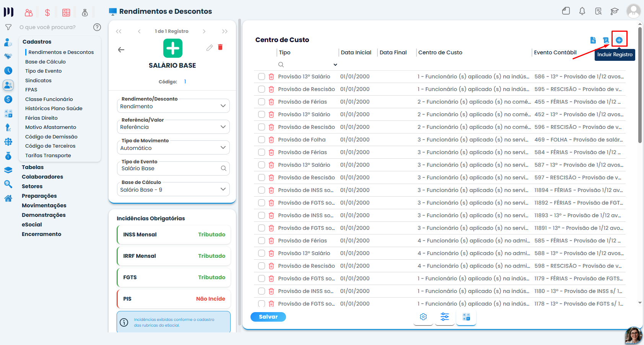Go back with the left arrow icon

(121, 50)
